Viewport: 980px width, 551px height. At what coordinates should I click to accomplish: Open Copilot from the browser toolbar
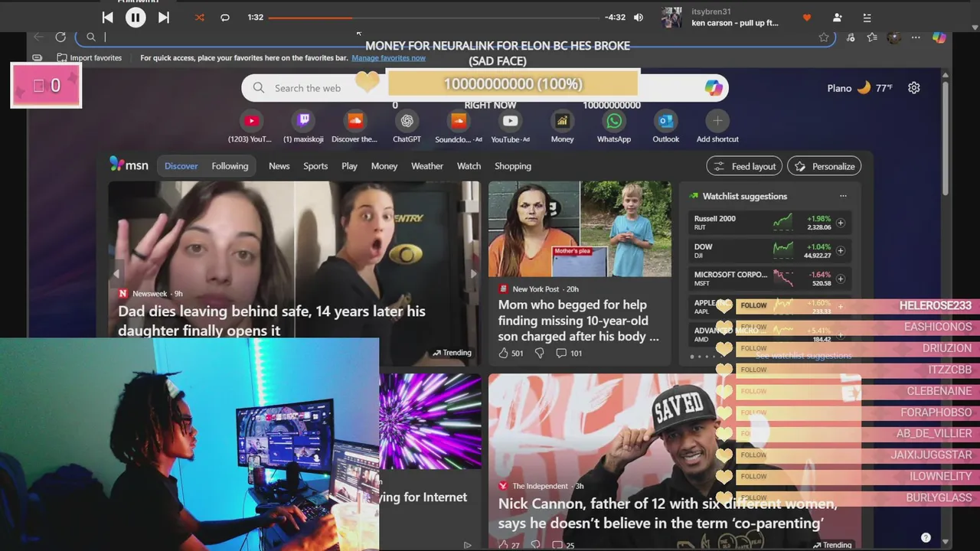pos(939,37)
